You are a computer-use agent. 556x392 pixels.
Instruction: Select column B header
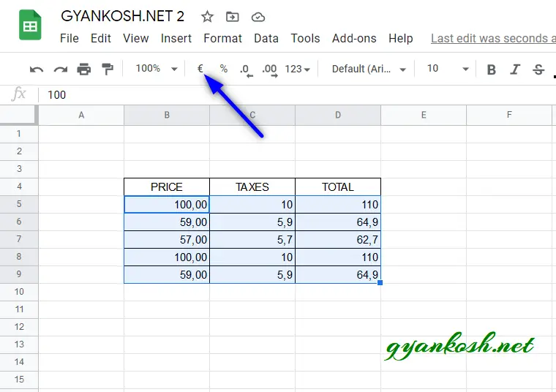pos(167,116)
